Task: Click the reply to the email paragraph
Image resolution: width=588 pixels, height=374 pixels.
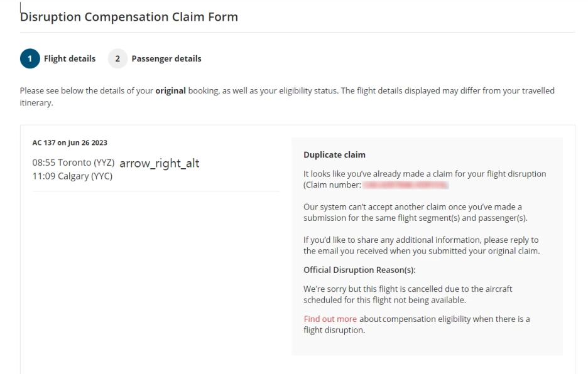Action: tap(421, 245)
